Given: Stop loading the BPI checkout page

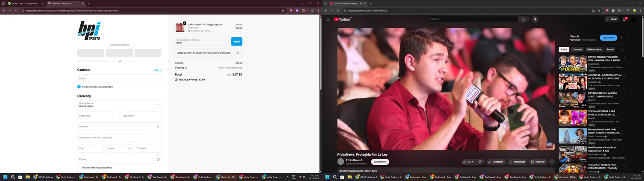Looking at the screenshot, I should [x=15, y=11].
